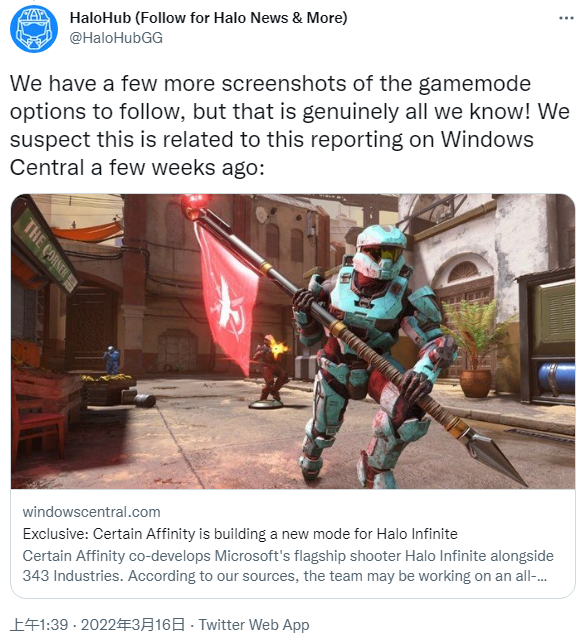Click the blue Spartan in the image background
This screenshot has width=588, height=642.
pos(111,359)
